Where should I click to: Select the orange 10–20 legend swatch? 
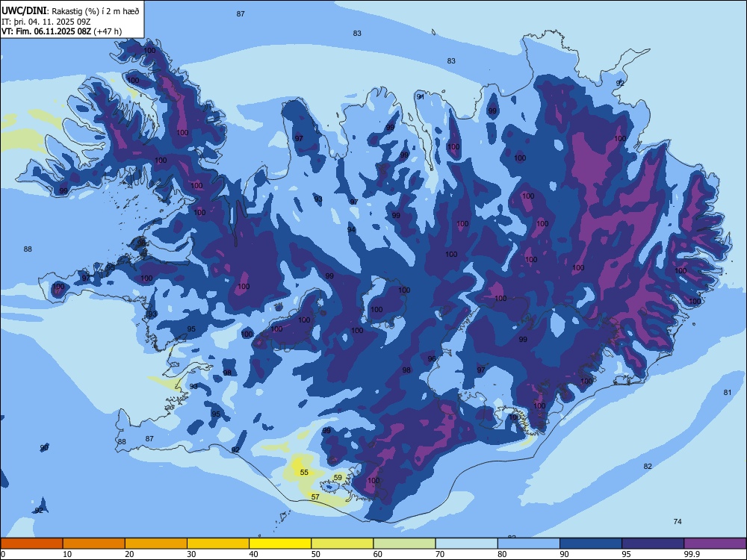[94, 544]
